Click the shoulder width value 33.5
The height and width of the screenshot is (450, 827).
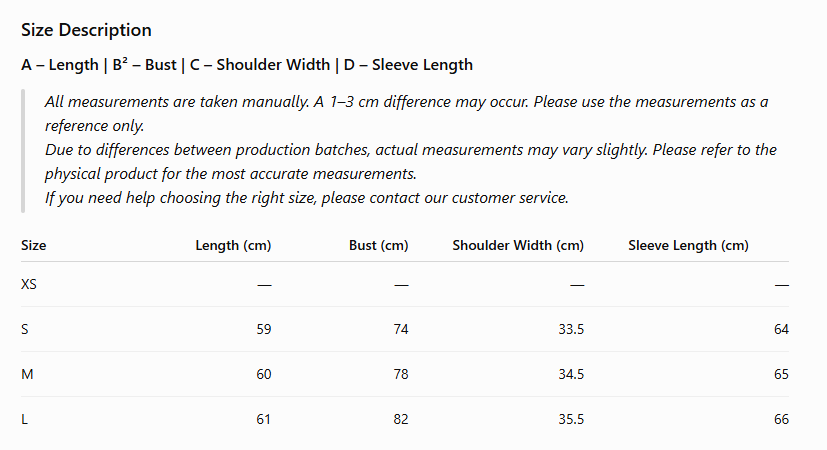click(571, 329)
